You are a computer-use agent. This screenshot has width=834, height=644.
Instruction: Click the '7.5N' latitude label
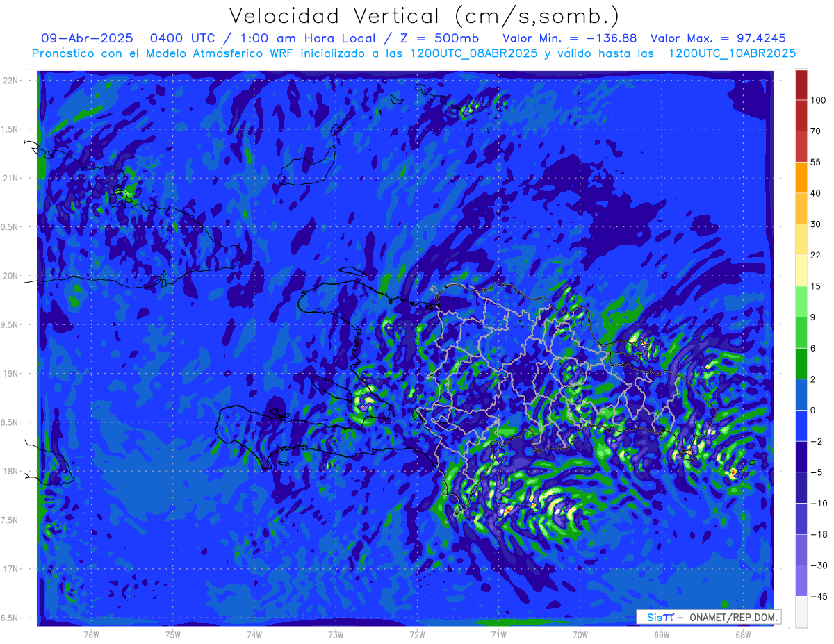pyautogui.click(x=9, y=520)
